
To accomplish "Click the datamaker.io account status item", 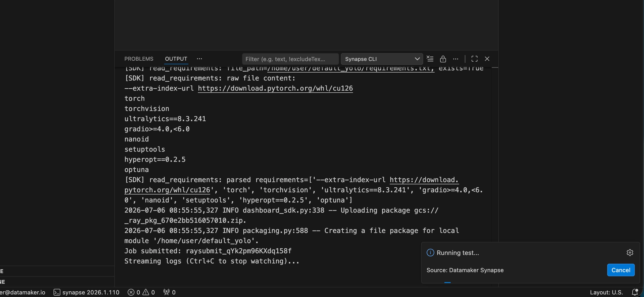I will [x=23, y=292].
